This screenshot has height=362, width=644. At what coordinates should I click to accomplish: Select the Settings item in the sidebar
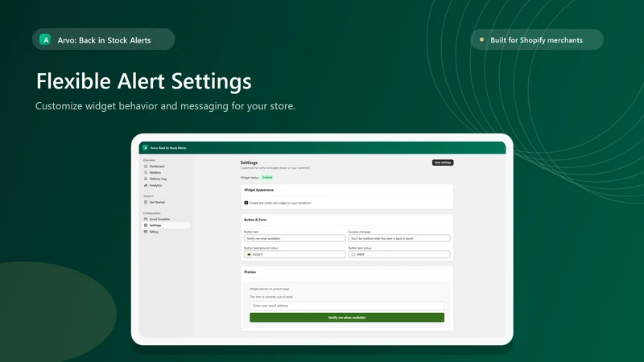[166, 225]
